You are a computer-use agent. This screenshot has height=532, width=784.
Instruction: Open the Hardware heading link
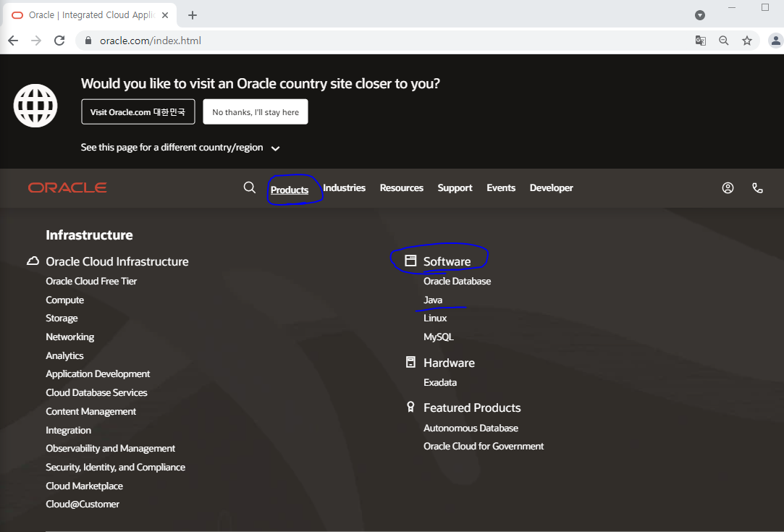(449, 363)
